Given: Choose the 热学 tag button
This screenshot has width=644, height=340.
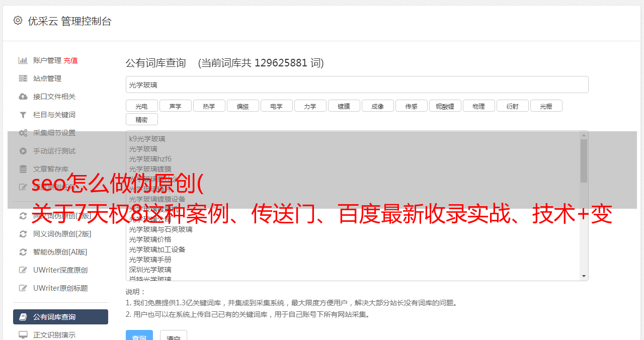Looking at the screenshot, I should pyautogui.click(x=209, y=106).
